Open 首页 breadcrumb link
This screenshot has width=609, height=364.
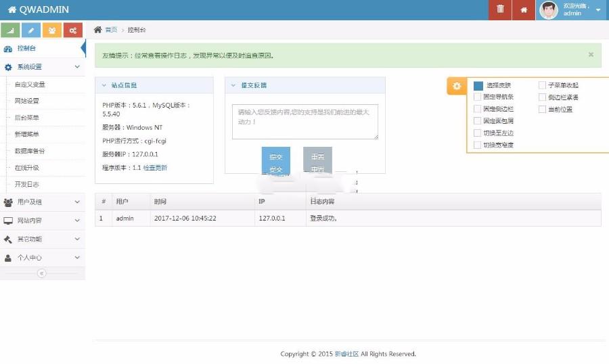(111, 30)
